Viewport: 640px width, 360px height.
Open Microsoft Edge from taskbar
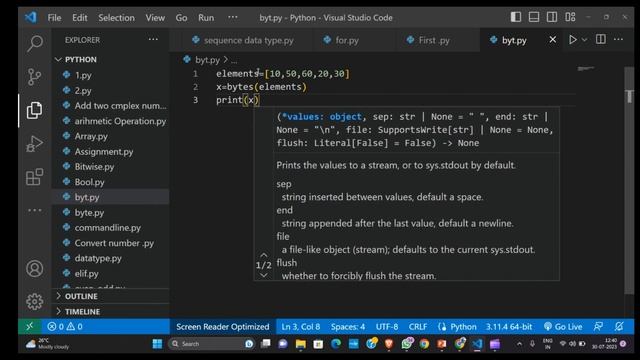click(336, 344)
